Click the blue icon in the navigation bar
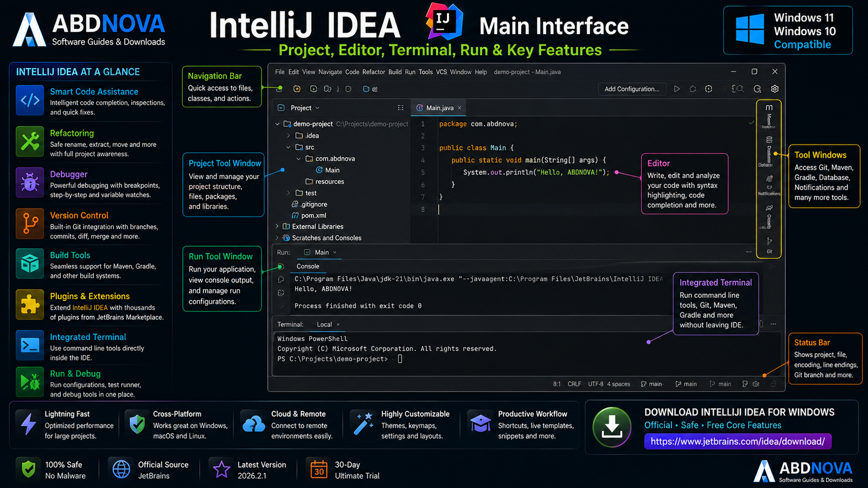Screen dimensions: 868x488 366,89
